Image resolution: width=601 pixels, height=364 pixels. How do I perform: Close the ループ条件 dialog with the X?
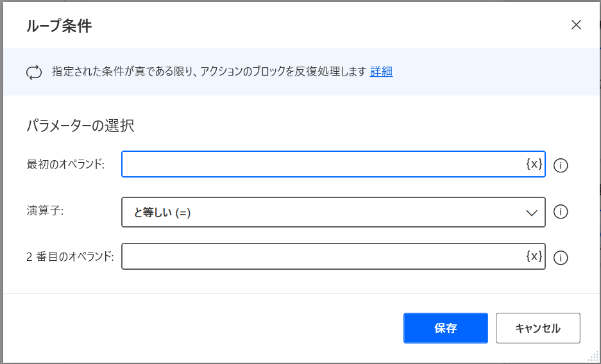pyautogui.click(x=576, y=25)
